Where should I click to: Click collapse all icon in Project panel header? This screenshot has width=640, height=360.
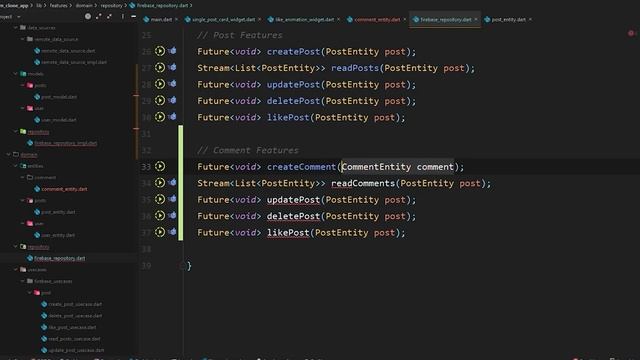click(x=109, y=16)
